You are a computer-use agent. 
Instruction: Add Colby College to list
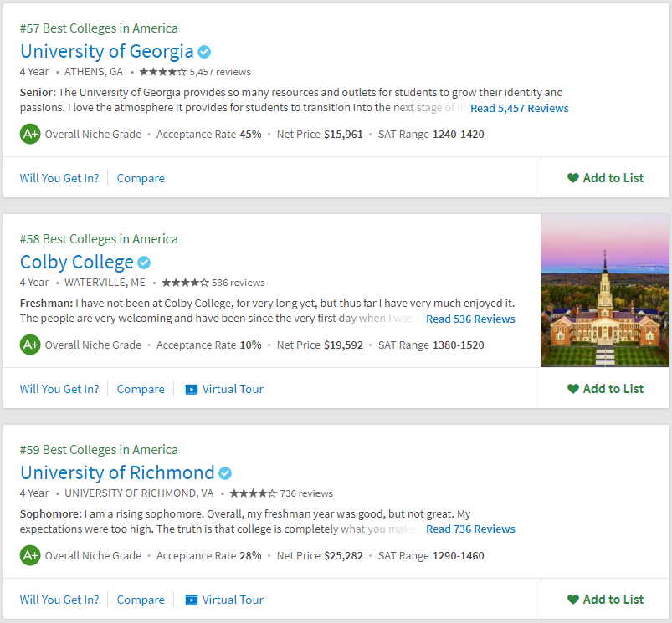point(605,388)
